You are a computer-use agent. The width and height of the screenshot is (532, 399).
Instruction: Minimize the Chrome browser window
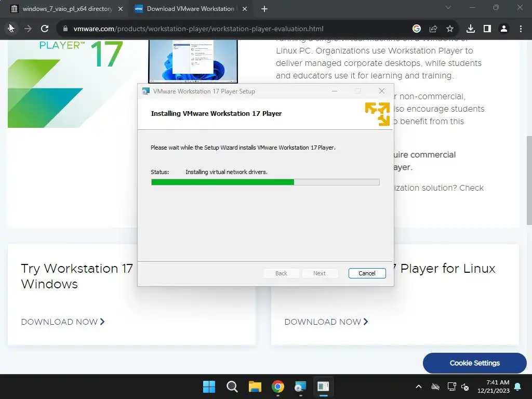(x=472, y=7)
